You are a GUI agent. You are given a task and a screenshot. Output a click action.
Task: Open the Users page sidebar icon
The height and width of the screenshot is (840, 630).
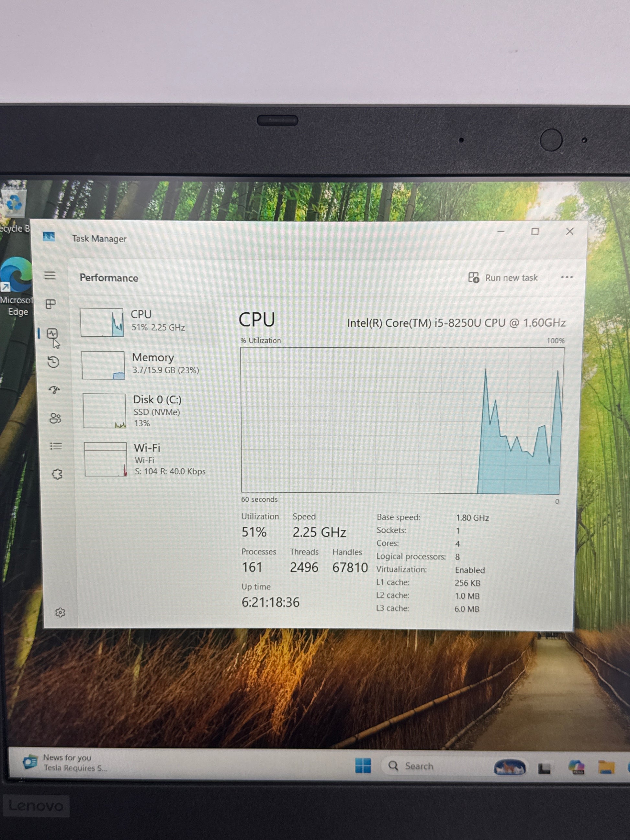click(x=55, y=418)
